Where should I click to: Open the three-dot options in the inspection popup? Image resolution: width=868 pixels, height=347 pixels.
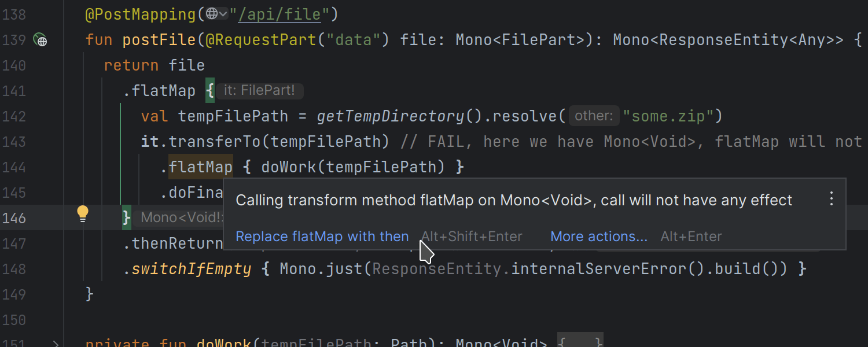pyautogui.click(x=832, y=200)
